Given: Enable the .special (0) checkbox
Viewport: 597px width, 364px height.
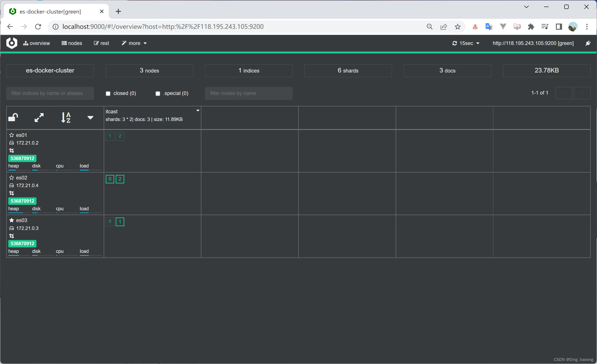Looking at the screenshot, I should [x=158, y=93].
